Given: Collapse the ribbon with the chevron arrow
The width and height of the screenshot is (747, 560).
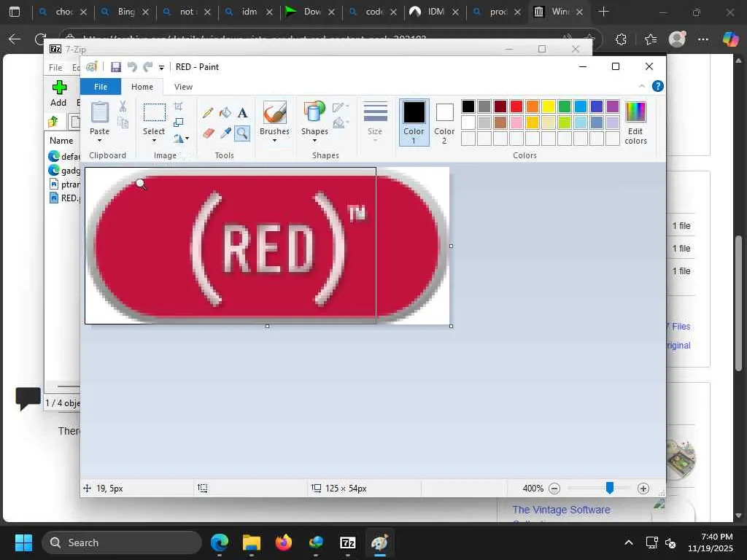Looking at the screenshot, I should tap(642, 86).
